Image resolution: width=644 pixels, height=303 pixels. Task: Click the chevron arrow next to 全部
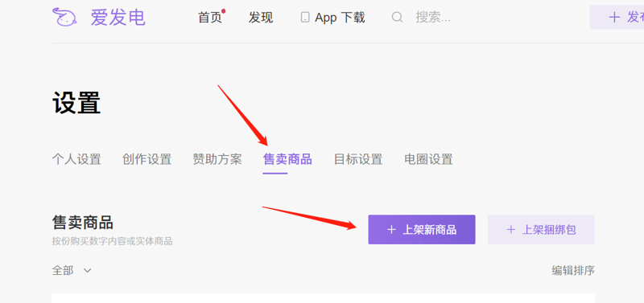click(x=87, y=271)
